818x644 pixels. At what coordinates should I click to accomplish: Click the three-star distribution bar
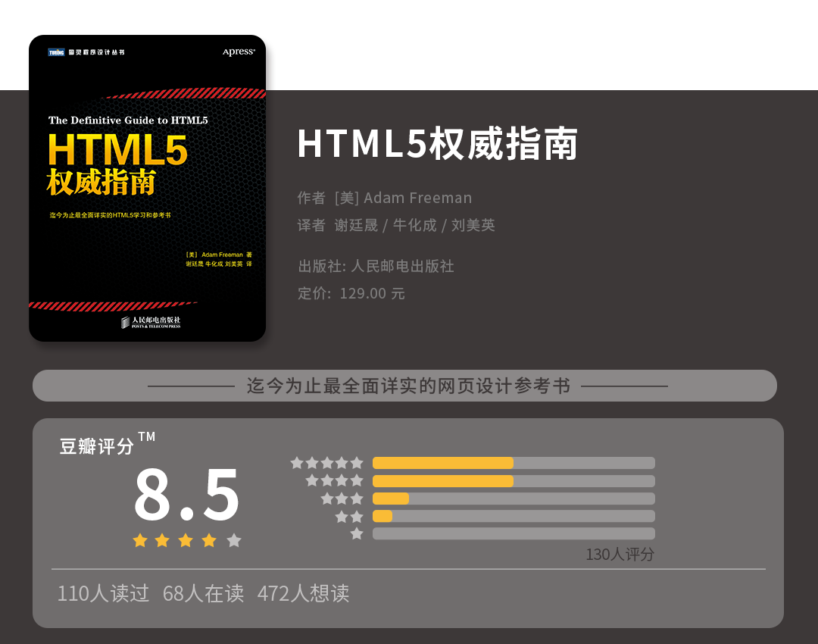(x=514, y=499)
